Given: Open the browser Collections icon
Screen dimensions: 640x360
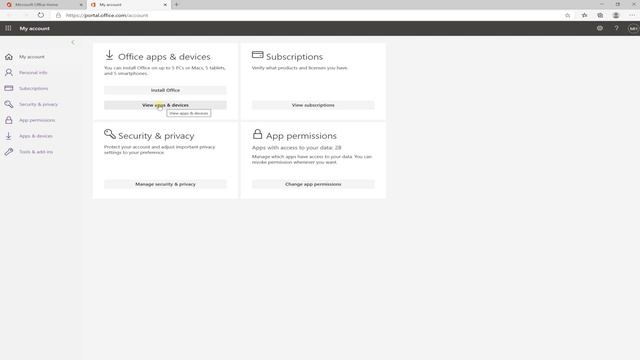Looking at the screenshot, I should [600, 15].
